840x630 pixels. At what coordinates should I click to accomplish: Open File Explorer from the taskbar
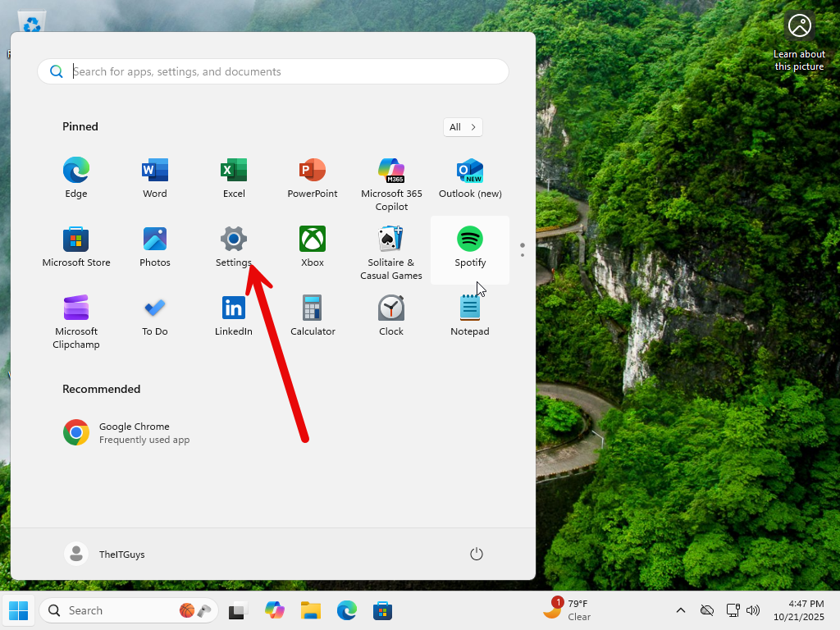coord(310,610)
